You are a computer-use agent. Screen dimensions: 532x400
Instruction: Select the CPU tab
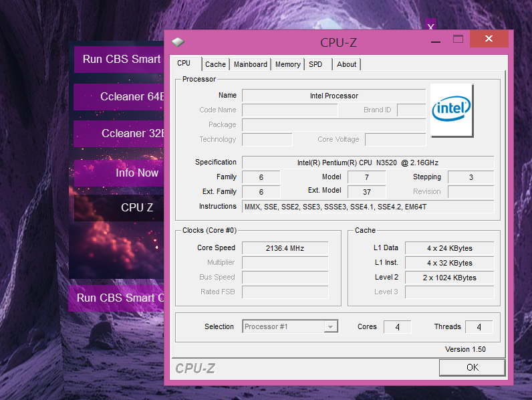tap(186, 63)
